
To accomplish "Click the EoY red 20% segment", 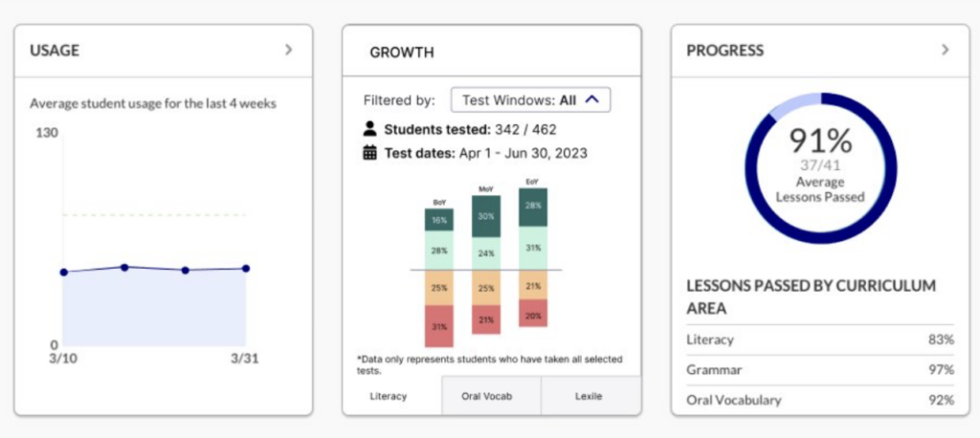I will [532, 315].
